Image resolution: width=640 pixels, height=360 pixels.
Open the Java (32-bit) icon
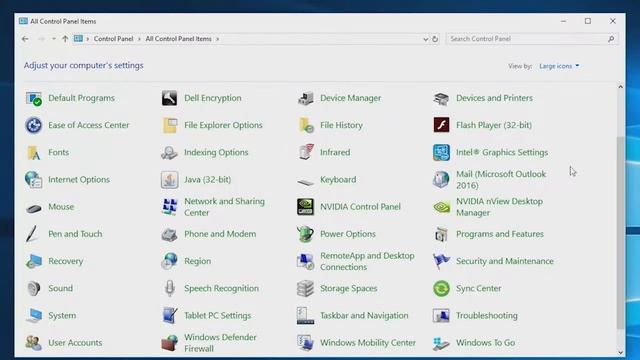169,180
